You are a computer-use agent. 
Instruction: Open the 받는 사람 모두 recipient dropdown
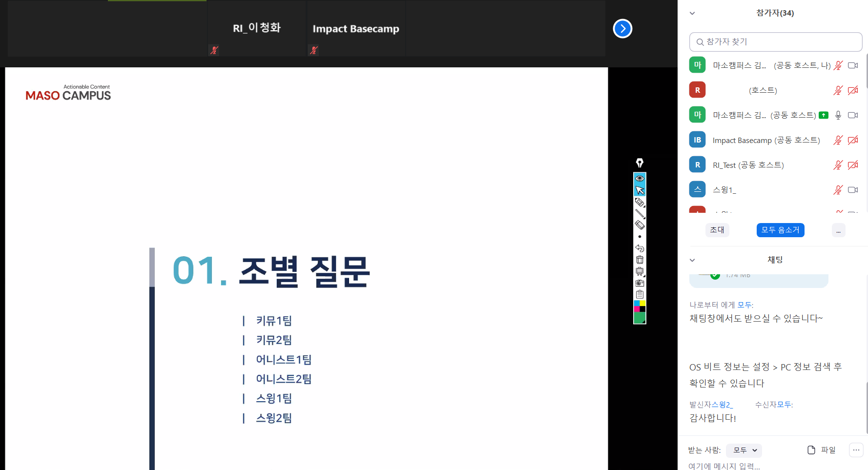(x=744, y=450)
